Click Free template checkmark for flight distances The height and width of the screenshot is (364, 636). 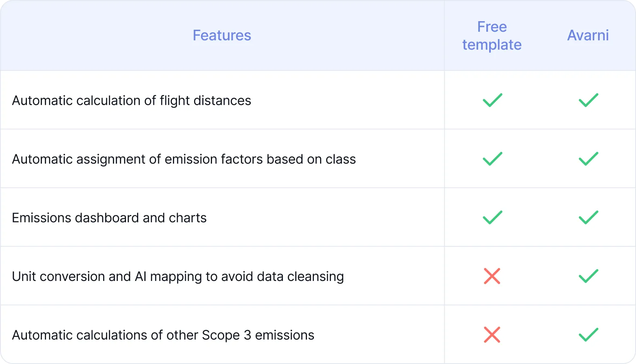click(492, 100)
